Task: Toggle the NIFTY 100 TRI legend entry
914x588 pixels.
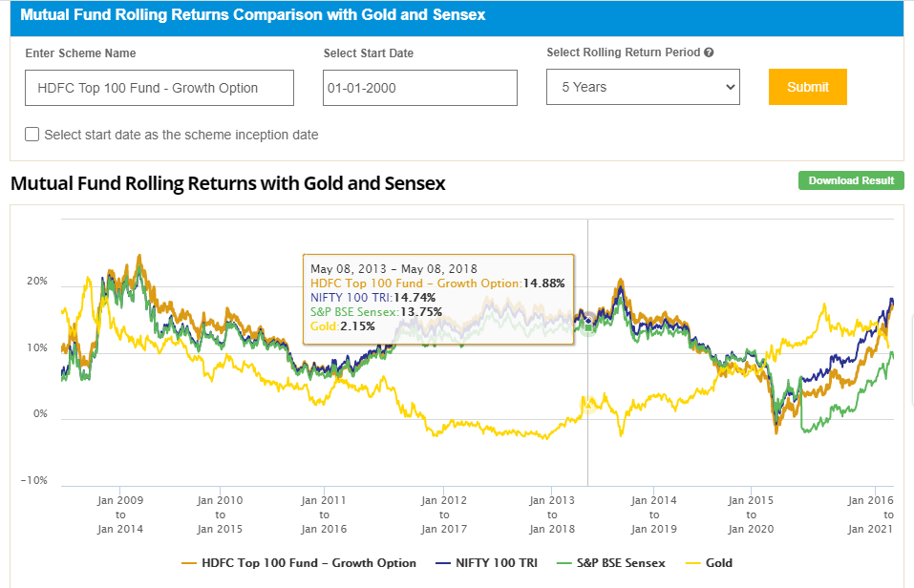Action: [487, 563]
